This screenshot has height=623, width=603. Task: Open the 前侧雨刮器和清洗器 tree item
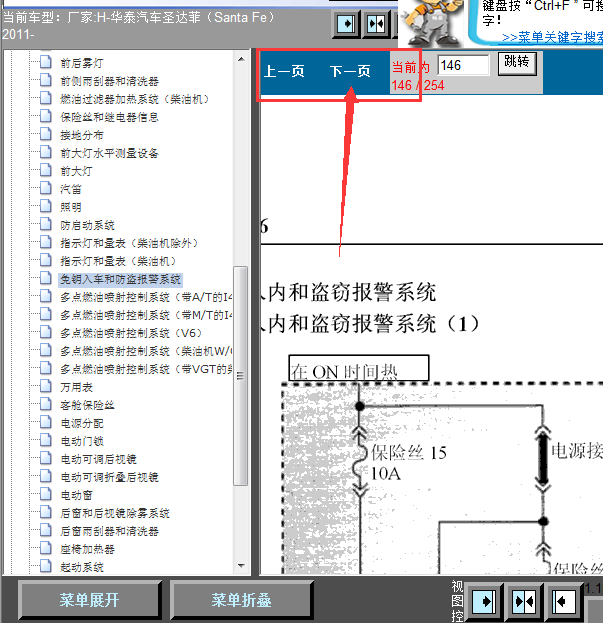tap(109, 81)
